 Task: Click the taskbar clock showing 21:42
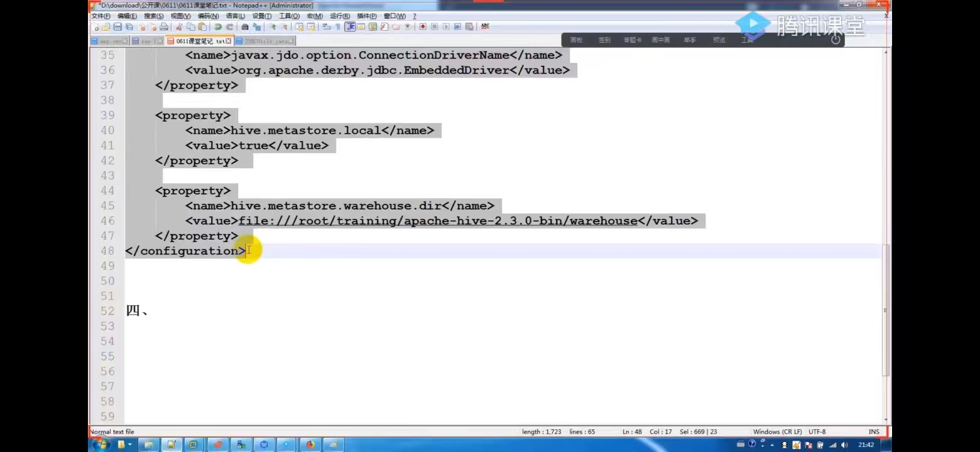866,444
